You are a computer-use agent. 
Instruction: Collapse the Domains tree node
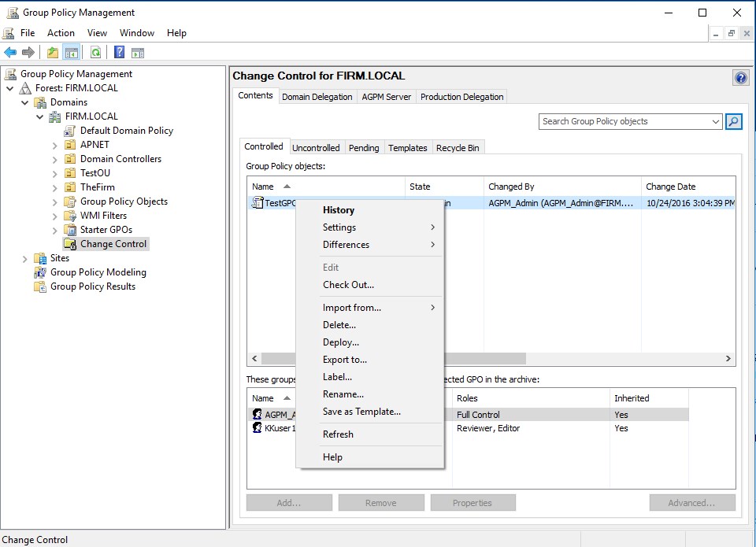pos(25,102)
